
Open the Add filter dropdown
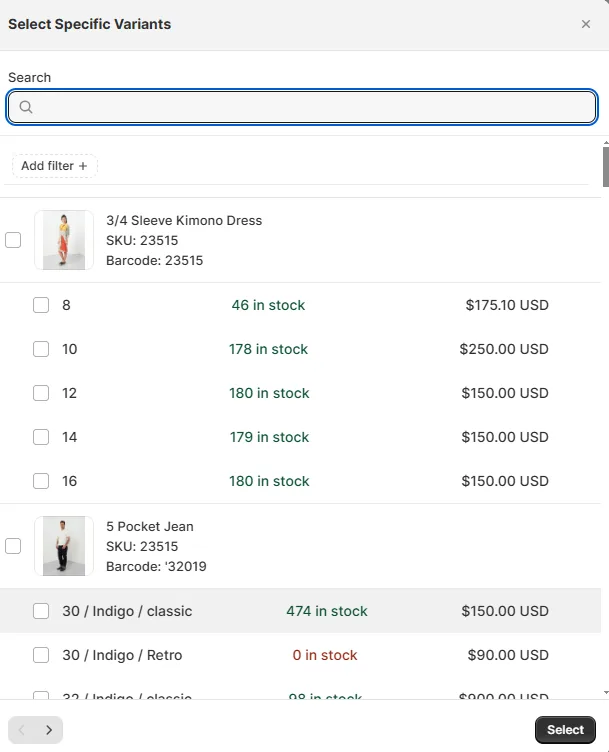[x=55, y=166]
